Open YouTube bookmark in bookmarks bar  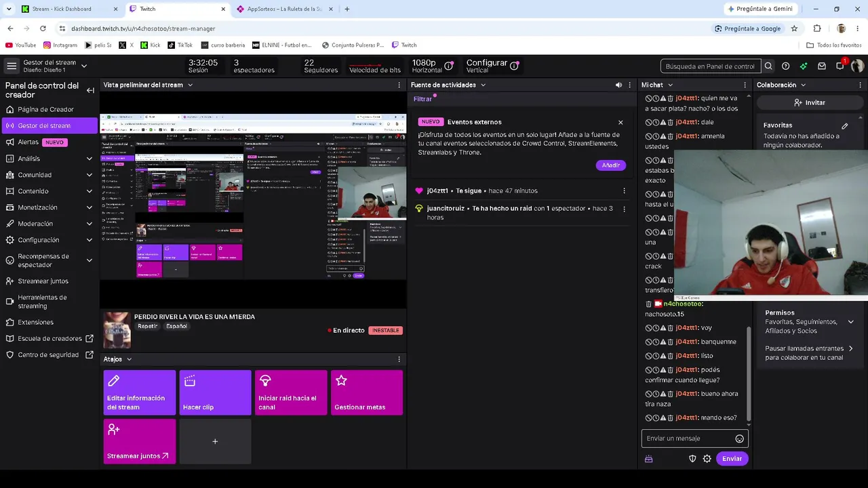[20, 45]
